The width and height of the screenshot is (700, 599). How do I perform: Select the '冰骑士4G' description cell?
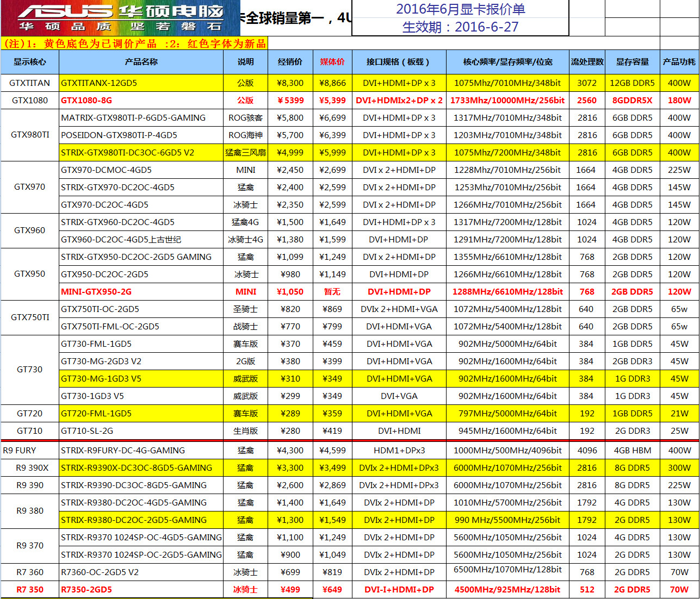click(x=246, y=240)
